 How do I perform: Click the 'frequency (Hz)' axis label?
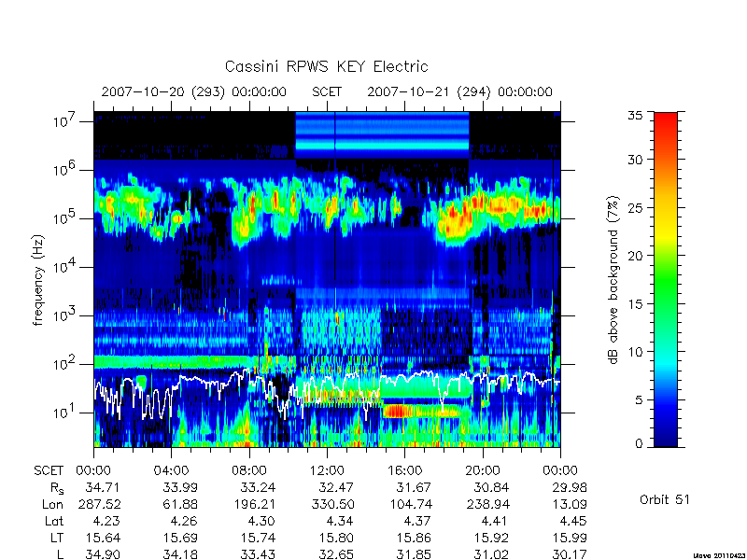coord(38,280)
